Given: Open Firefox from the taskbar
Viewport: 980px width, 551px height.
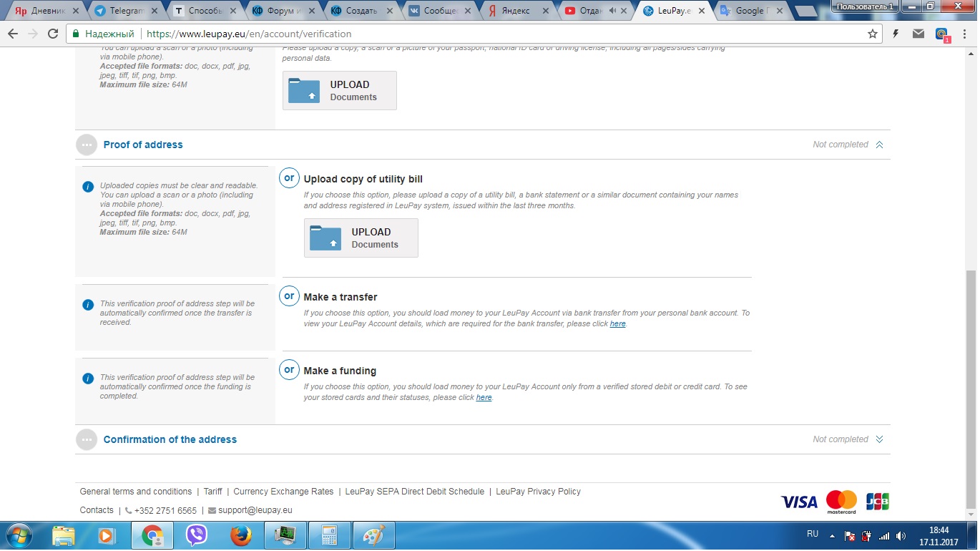Looking at the screenshot, I should coord(241,535).
